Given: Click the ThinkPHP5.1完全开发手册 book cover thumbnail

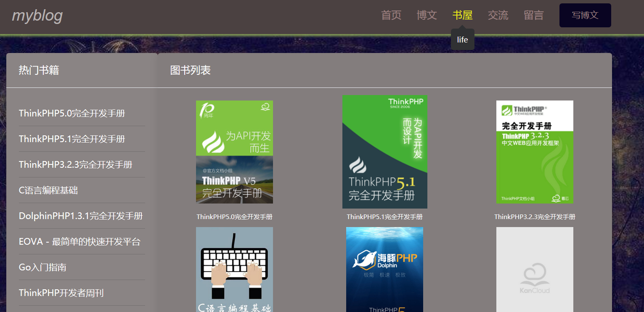Looking at the screenshot, I should tap(384, 152).
